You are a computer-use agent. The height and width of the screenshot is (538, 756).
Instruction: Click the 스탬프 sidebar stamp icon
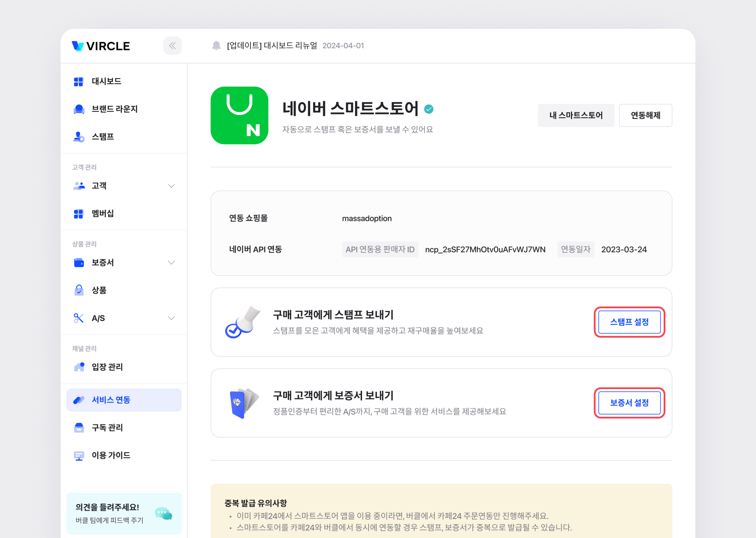[x=79, y=137]
